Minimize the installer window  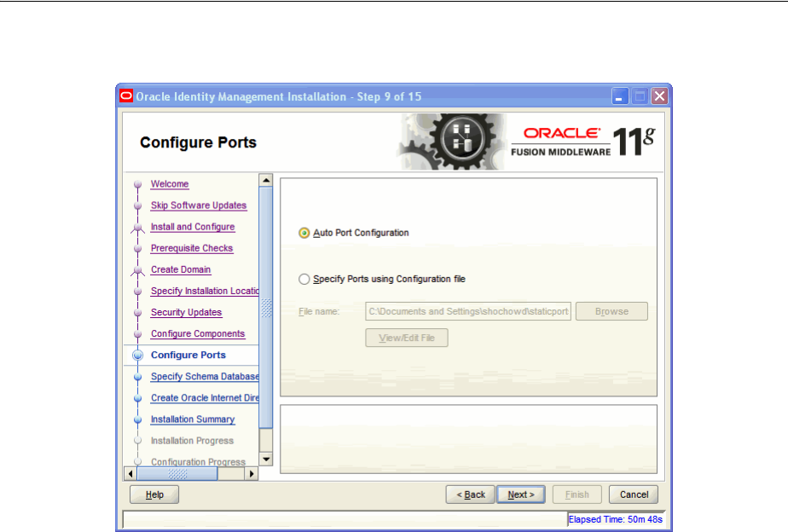tap(620, 96)
